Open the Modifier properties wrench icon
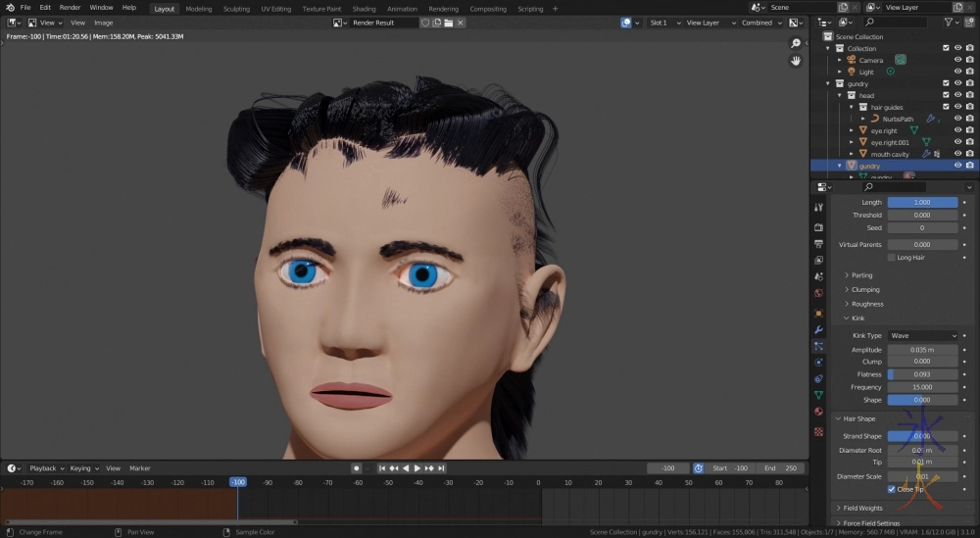This screenshot has width=980, height=538. click(818, 329)
